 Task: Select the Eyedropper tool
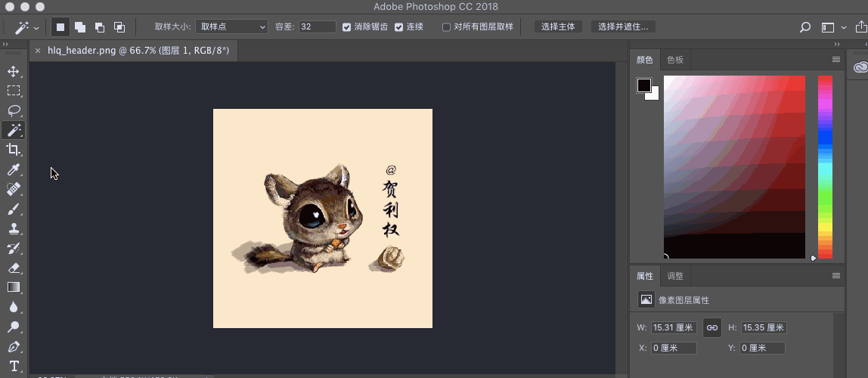[14, 169]
